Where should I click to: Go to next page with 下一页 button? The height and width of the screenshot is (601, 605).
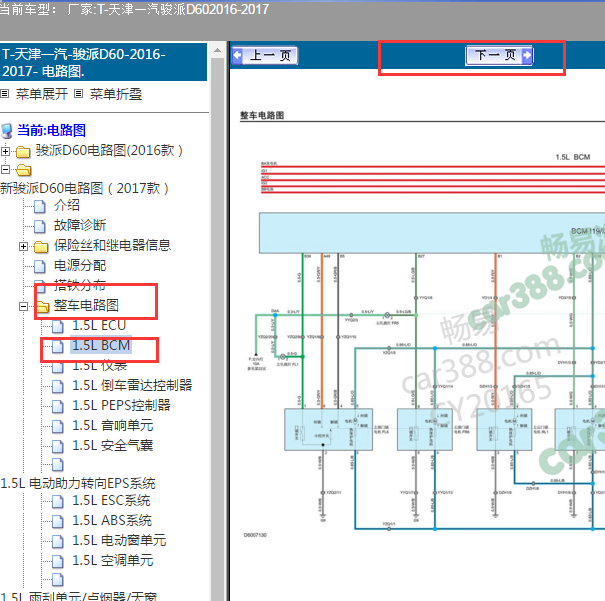[x=499, y=56]
